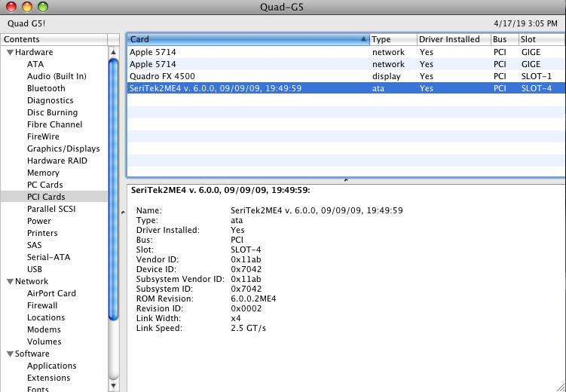The width and height of the screenshot is (566, 392).
Task: Open Volumes under Network
Action: [44, 341]
